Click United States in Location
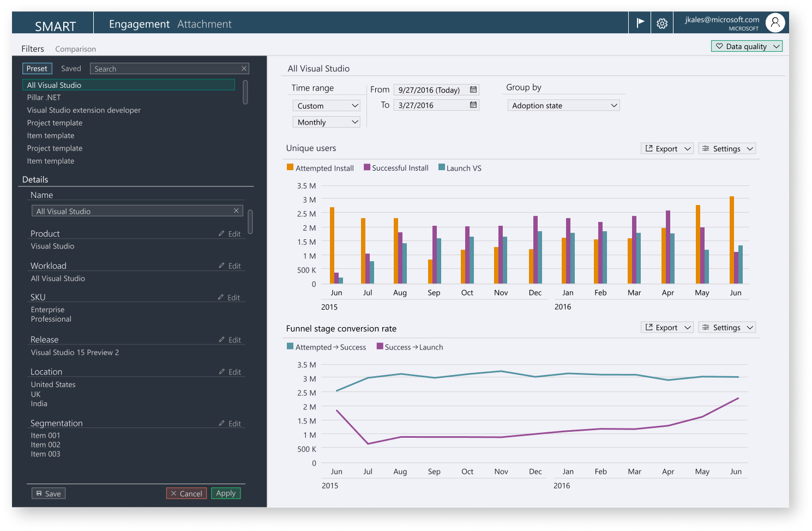 click(53, 385)
